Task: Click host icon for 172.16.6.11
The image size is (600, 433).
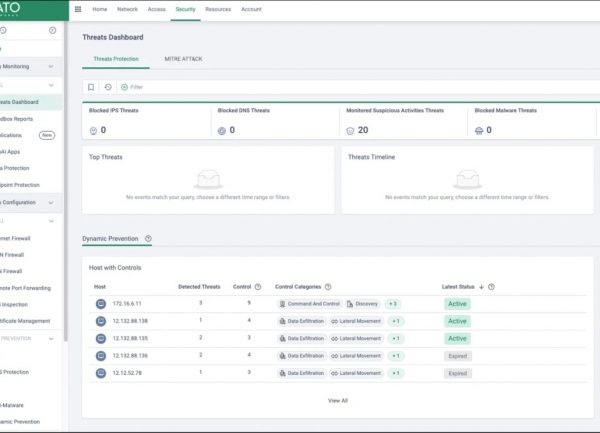Action: [x=101, y=304]
